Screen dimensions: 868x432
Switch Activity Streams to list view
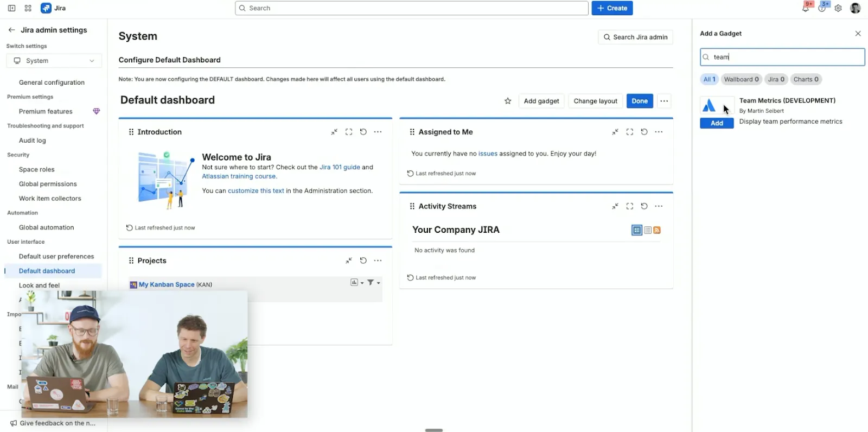[648, 230]
